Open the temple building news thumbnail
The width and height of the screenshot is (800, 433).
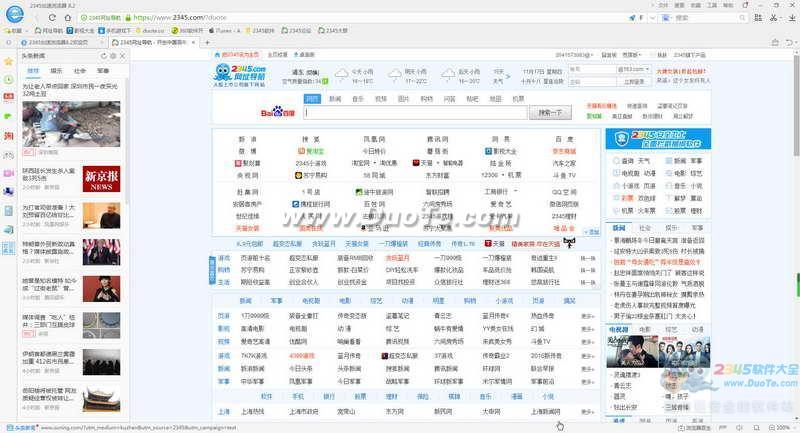(x=102, y=398)
